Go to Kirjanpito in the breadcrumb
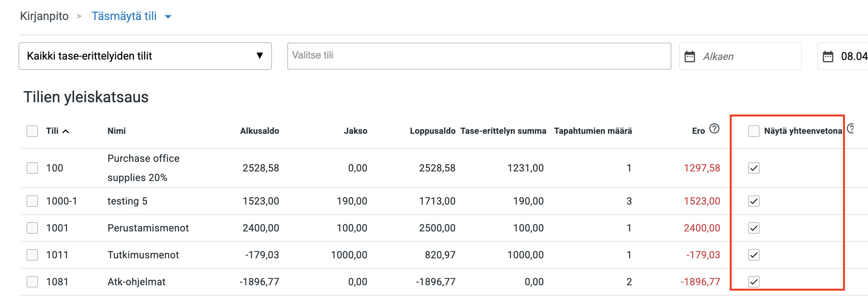The image size is (868, 296). coord(44,16)
